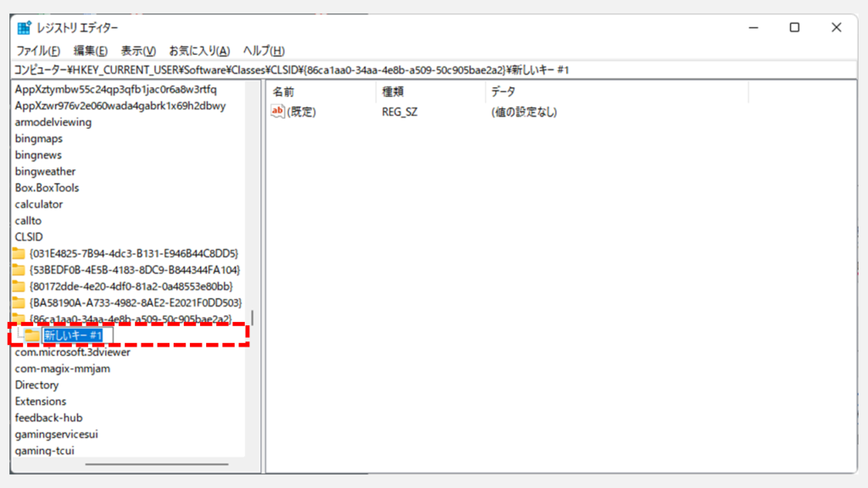Open the ファイル(F) menu
868x488 pixels.
click(x=38, y=51)
